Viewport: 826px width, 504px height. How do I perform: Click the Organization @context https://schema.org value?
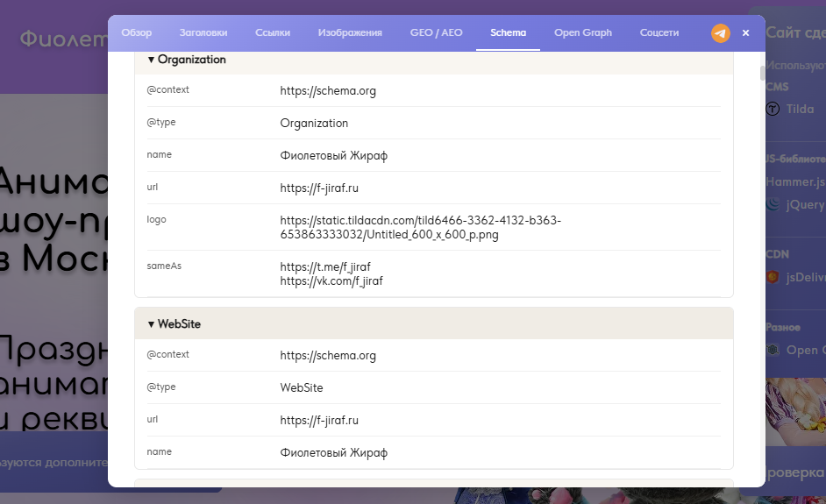click(x=328, y=91)
